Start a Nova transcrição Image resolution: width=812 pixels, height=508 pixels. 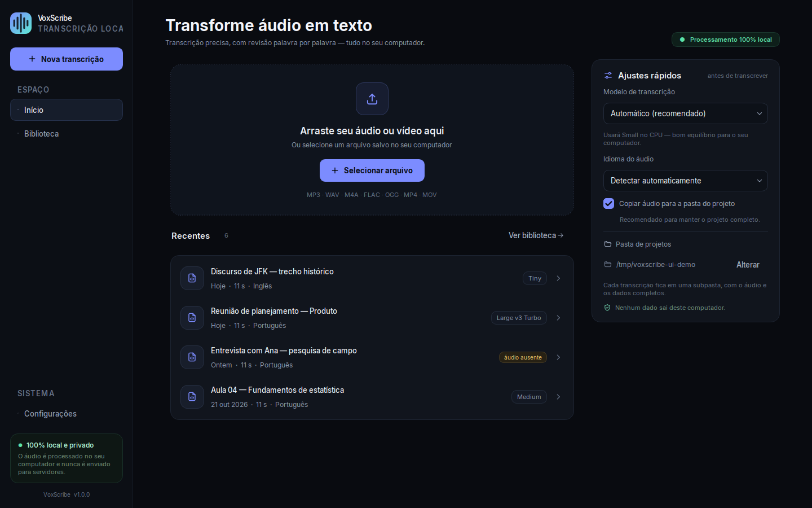(x=67, y=59)
